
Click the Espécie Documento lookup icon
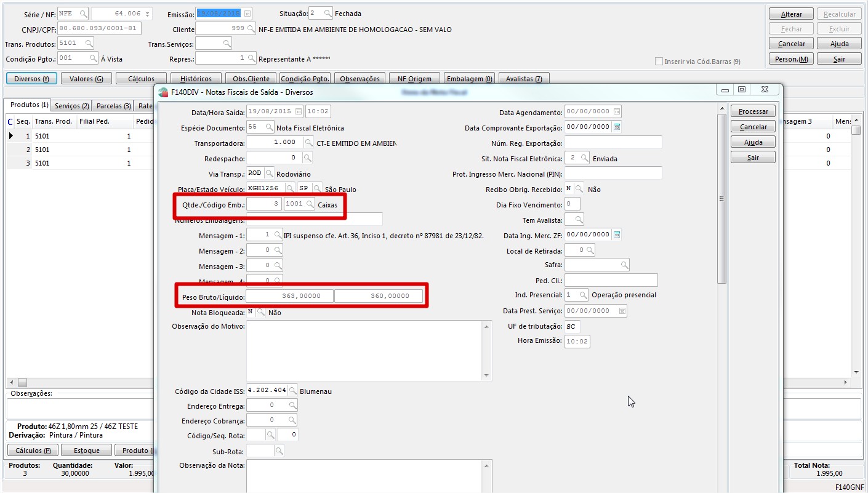tap(269, 127)
